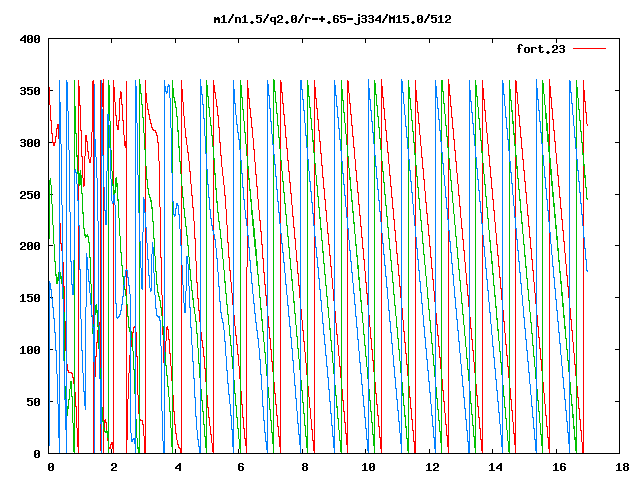Click x-axis label 16

[x=559, y=467]
